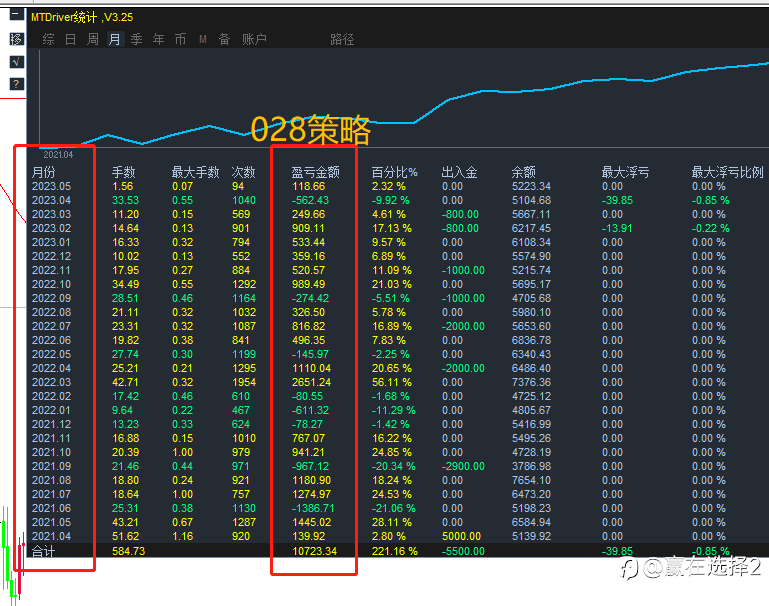Open the ? help icon
Screen dimensions: 769x606
tap(16, 84)
